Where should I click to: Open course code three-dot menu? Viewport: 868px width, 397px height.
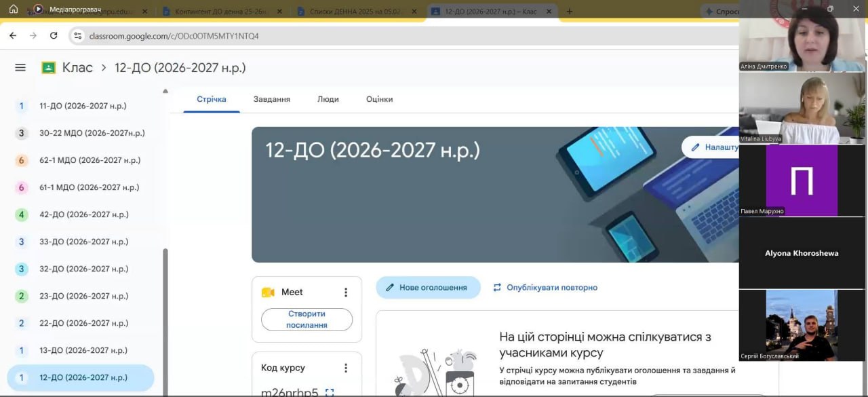point(346,368)
